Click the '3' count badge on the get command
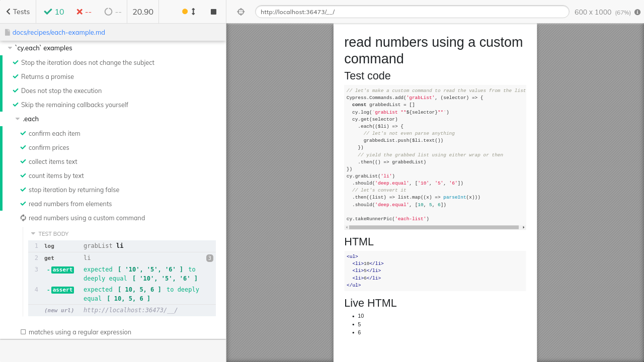 [x=210, y=258]
